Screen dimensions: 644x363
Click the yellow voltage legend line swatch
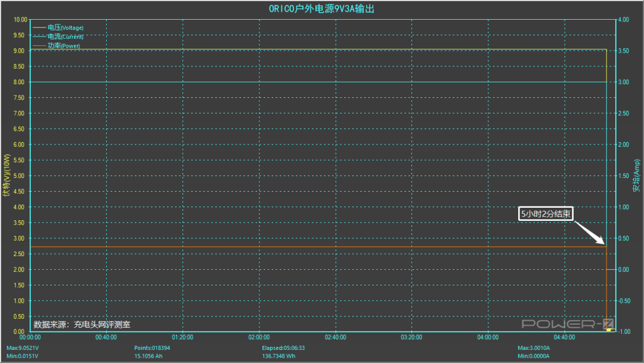point(39,27)
